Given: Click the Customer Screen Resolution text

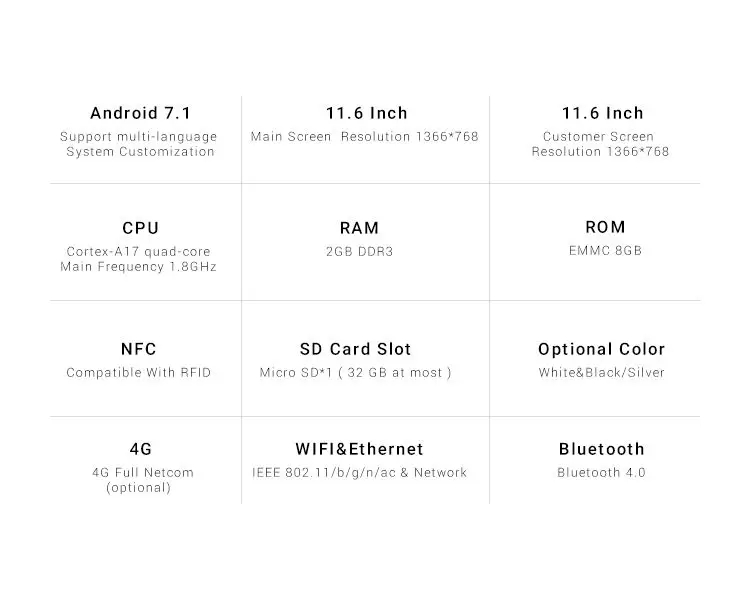Looking at the screenshot, I should point(600,144).
